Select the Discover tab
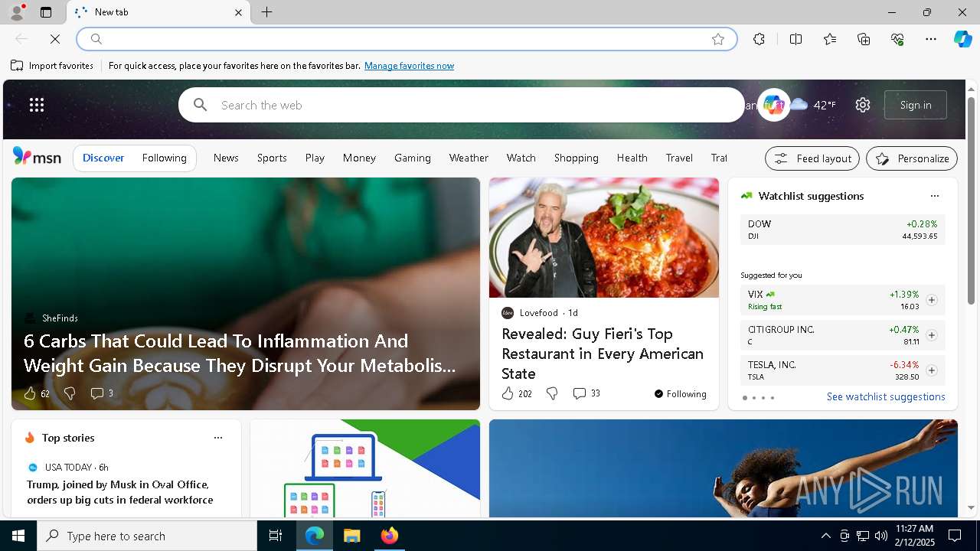The image size is (980, 551). pos(103,158)
